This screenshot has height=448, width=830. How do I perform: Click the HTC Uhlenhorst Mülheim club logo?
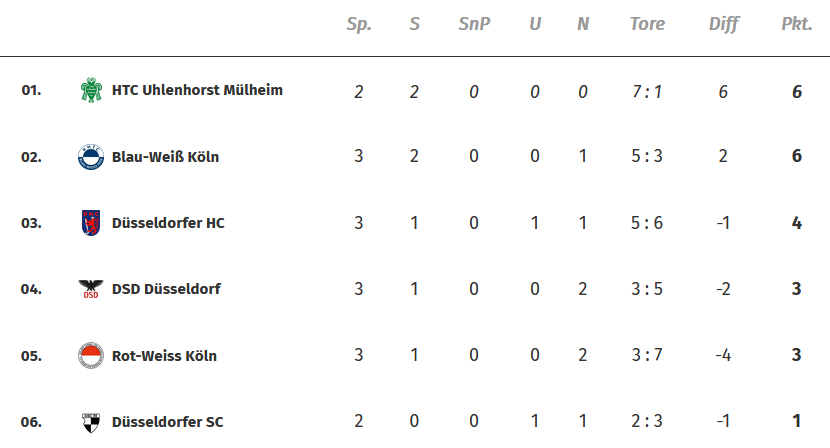[92, 91]
